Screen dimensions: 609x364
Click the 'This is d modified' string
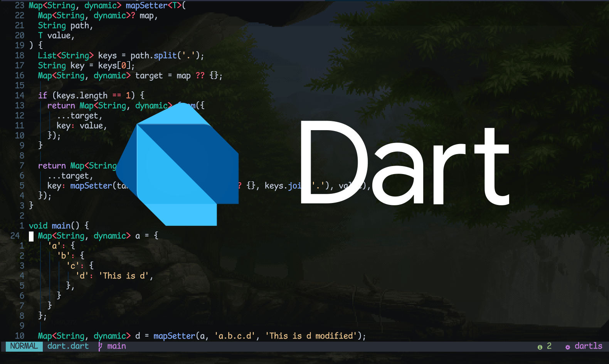point(311,336)
